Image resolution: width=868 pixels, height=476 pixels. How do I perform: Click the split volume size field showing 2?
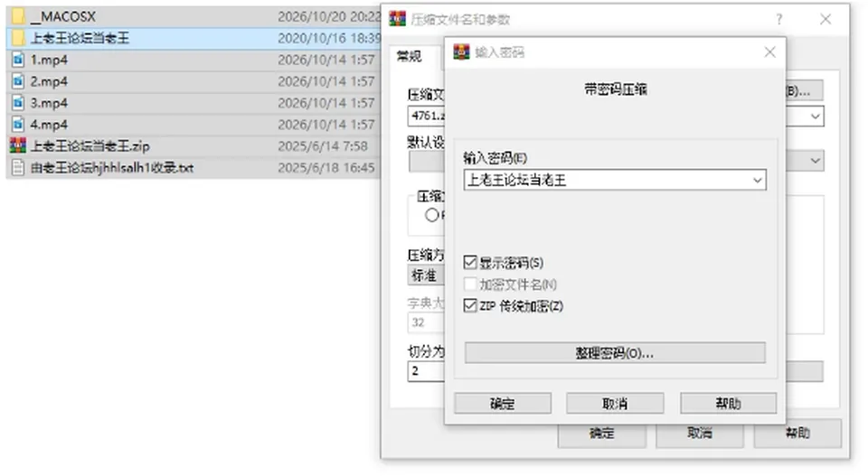(426, 371)
